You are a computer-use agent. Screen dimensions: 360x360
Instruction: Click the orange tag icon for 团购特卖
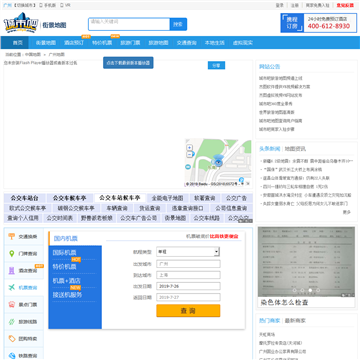click(x=12, y=339)
